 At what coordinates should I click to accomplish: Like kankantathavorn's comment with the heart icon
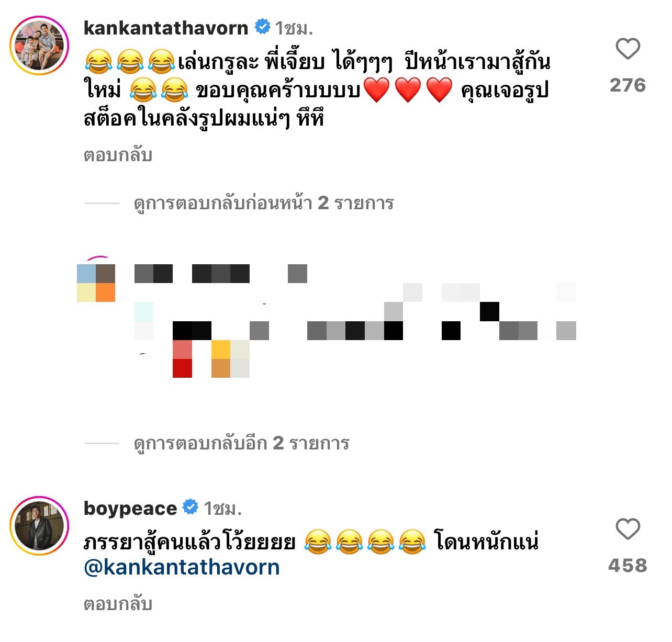pos(628,49)
